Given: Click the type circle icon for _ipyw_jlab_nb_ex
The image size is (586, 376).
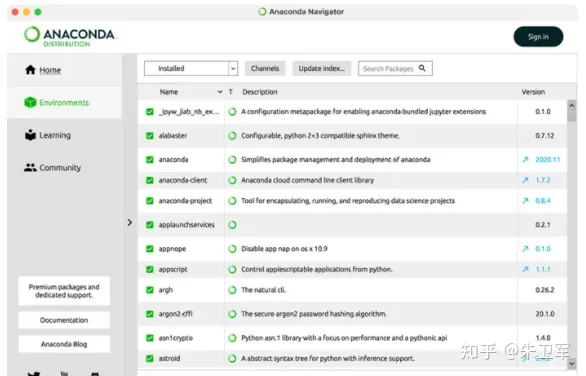Looking at the screenshot, I should (232, 112).
